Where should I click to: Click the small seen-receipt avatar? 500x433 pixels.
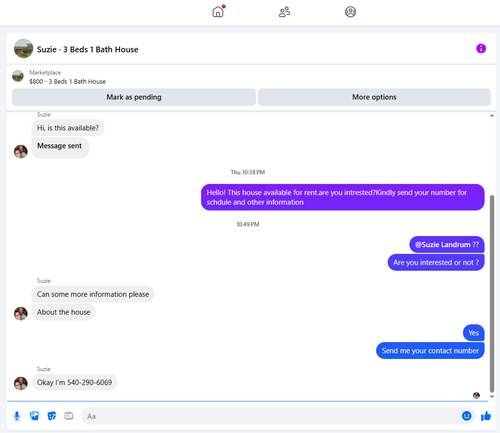click(476, 395)
